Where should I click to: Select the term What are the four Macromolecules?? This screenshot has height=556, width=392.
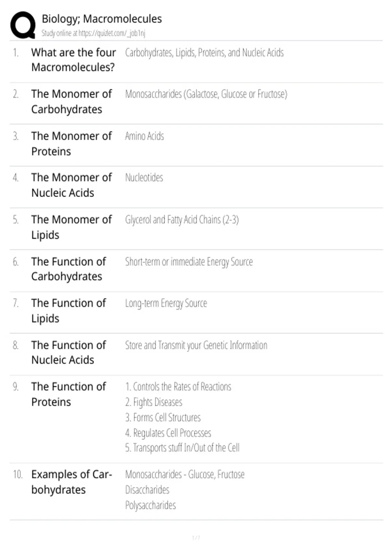coord(73,60)
